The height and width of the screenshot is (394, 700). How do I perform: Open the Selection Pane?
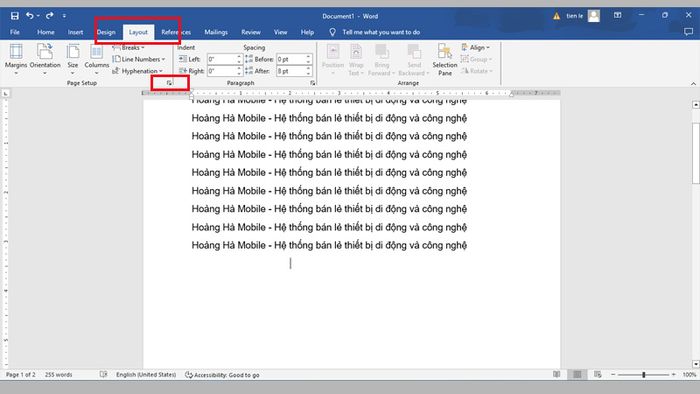[x=445, y=60]
